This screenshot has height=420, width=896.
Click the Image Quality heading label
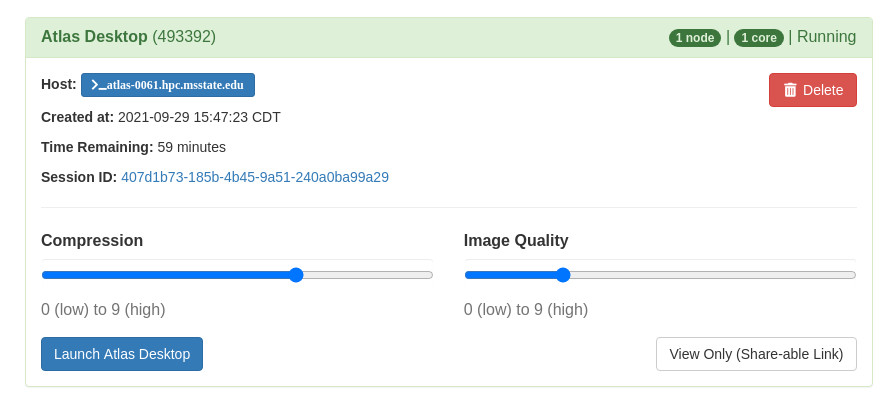coord(516,241)
